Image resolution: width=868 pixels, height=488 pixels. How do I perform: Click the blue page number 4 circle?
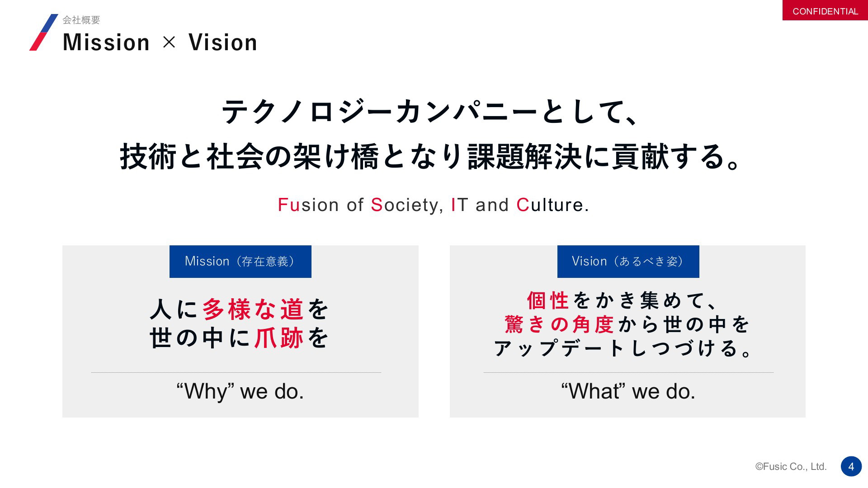[x=851, y=466]
